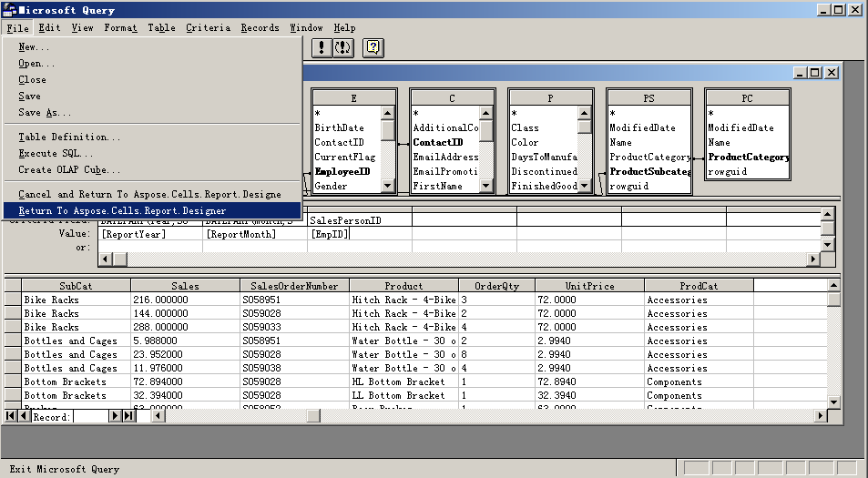Click the Query Now exclamation toolbar icon
This screenshot has width=868, height=478.
click(x=322, y=47)
